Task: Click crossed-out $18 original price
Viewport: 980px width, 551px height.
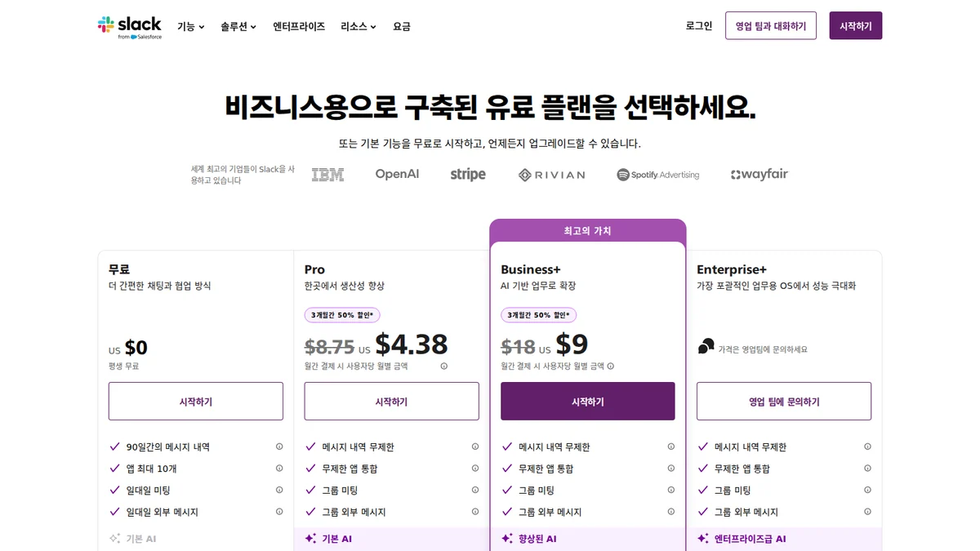Action: [x=518, y=347]
